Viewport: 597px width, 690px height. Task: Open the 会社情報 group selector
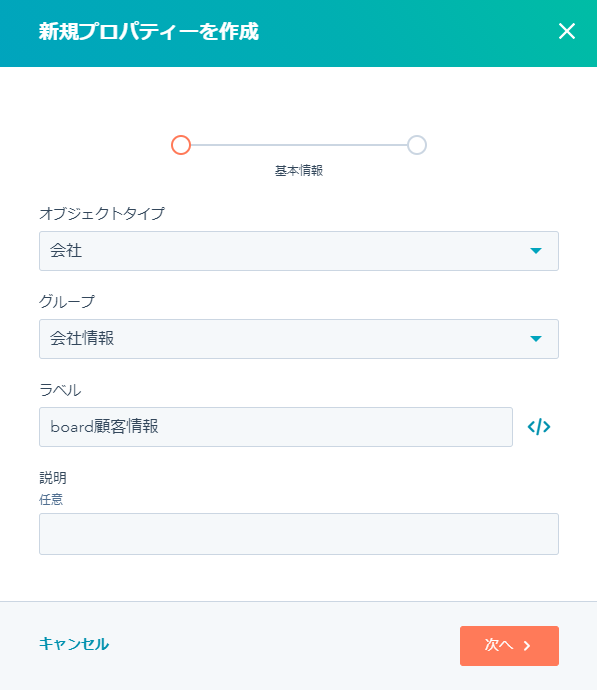click(299, 339)
